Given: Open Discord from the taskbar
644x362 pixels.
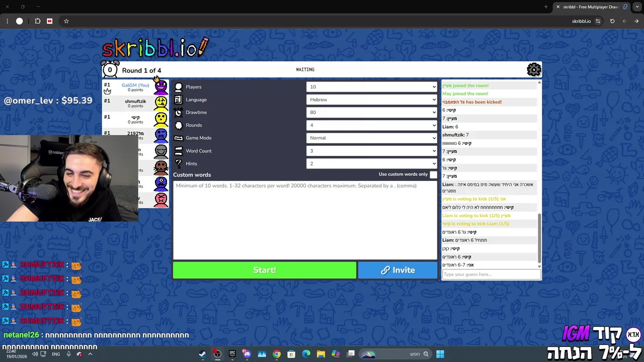Looking at the screenshot, I should (247, 354).
